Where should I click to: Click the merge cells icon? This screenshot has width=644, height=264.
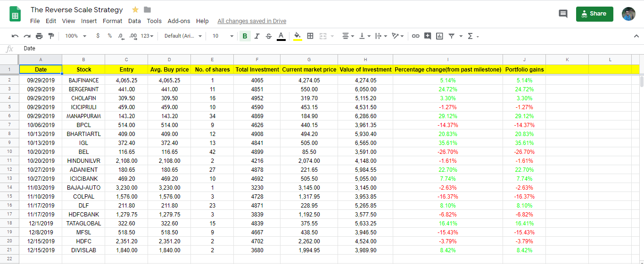pyautogui.click(x=323, y=36)
